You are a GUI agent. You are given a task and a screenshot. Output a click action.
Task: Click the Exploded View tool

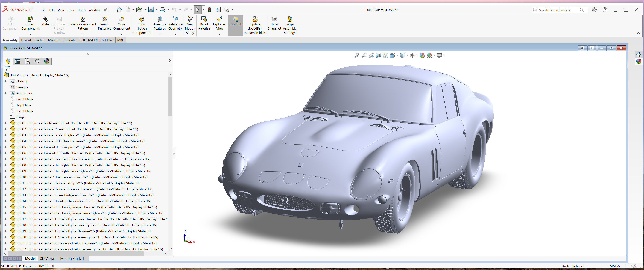click(219, 24)
